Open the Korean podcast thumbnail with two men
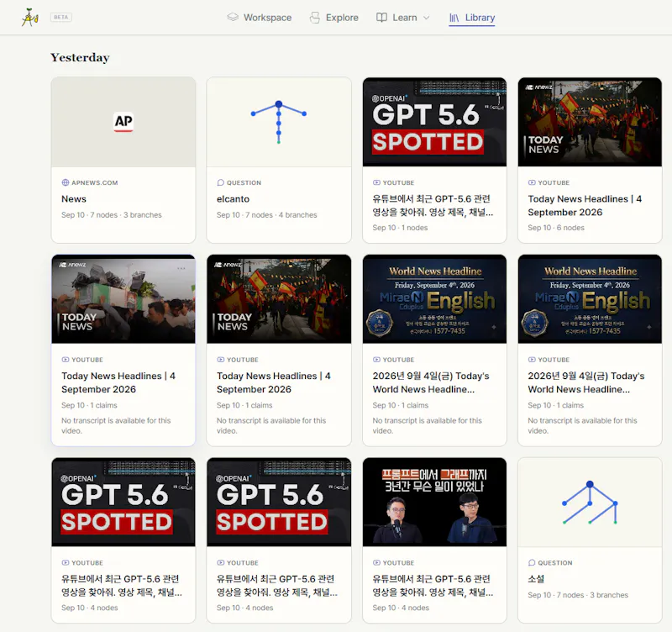 pyautogui.click(x=434, y=503)
